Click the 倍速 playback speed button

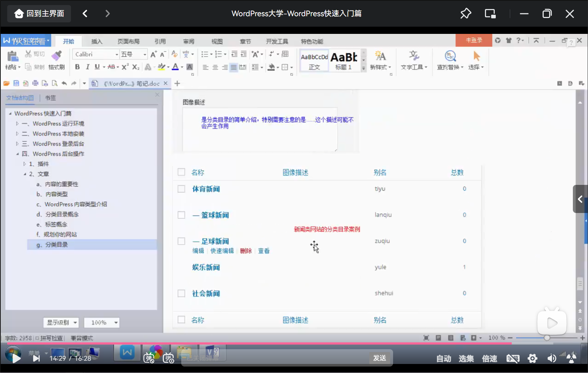pos(490,359)
